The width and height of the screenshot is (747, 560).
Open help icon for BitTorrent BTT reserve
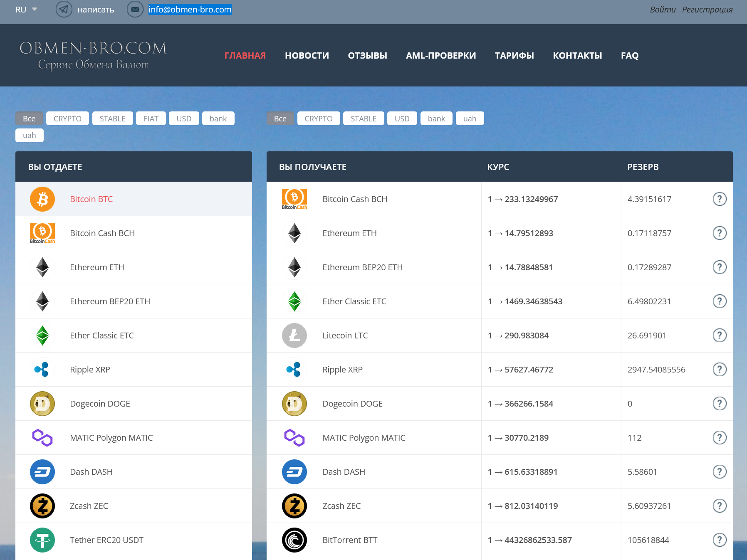click(720, 540)
